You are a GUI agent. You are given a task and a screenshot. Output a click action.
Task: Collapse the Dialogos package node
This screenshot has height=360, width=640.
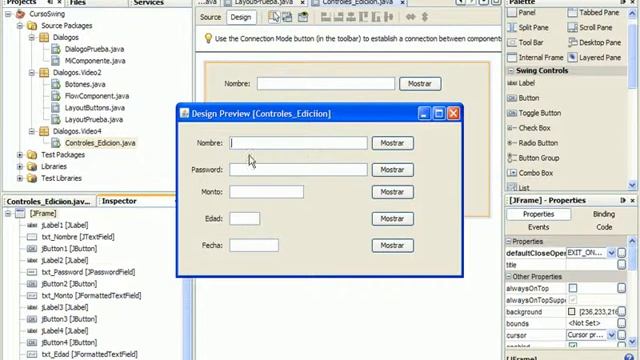pos(31,38)
